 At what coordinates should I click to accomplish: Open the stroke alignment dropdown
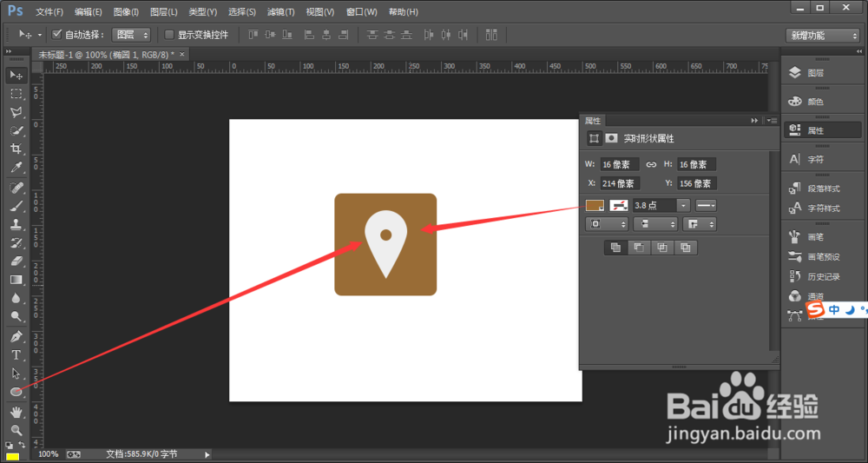[606, 224]
